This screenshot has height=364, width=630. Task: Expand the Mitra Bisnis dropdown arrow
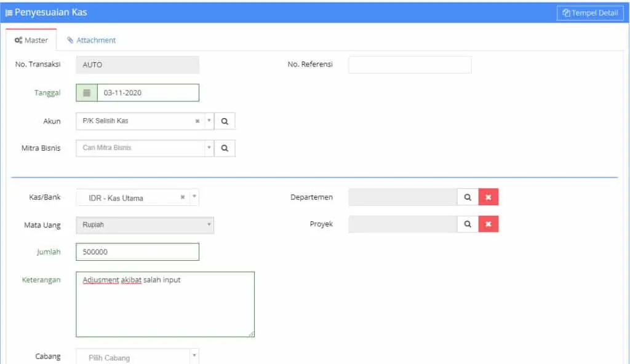coord(209,148)
